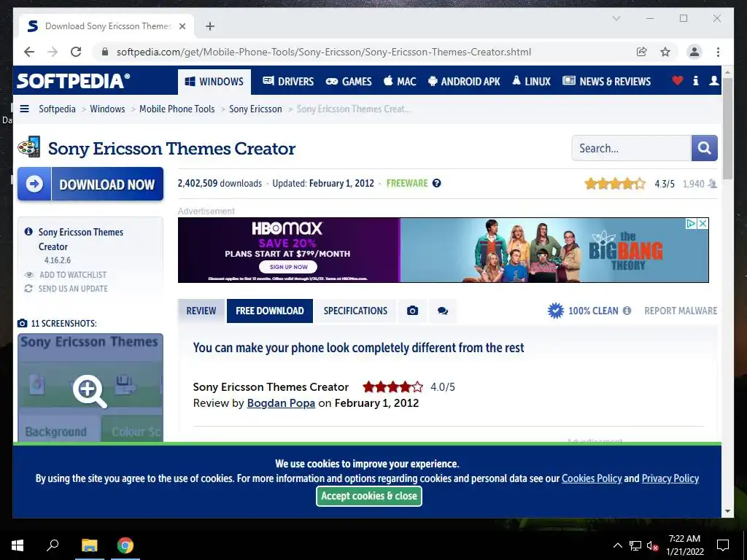Open the user account icon in site header
Viewport: 747px width, 560px height.
(x=713, y=81)
